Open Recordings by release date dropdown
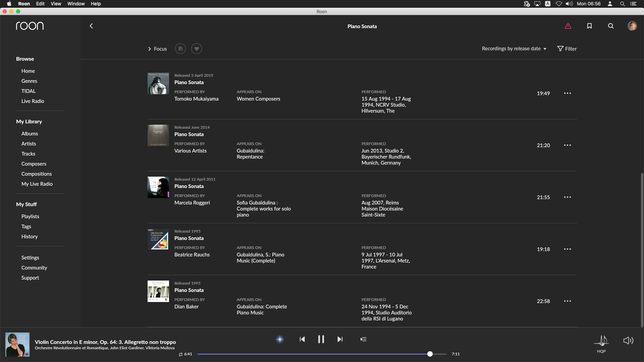644x362 pixels. tap(514, 49)
